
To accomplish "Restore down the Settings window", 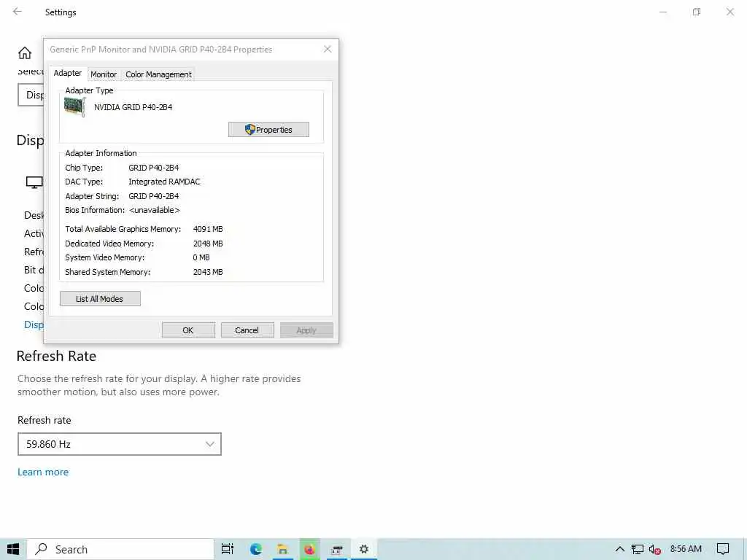I will click(x=697, y=12).
